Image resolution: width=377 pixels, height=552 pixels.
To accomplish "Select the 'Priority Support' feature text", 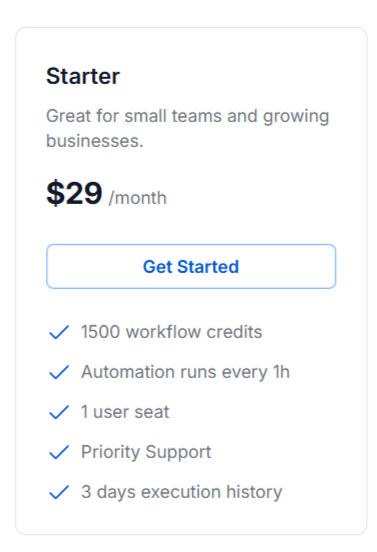I will click(146, 452).
